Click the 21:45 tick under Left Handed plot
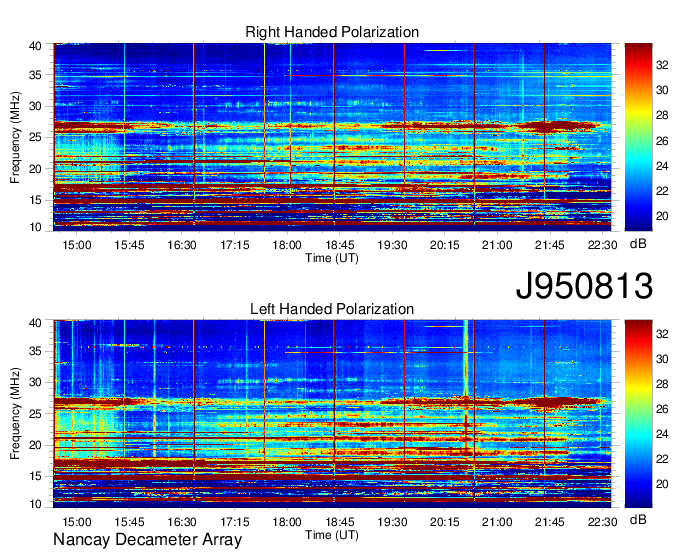Image resolution: width=680 pixels, height=552 pixels. point(549,522)
